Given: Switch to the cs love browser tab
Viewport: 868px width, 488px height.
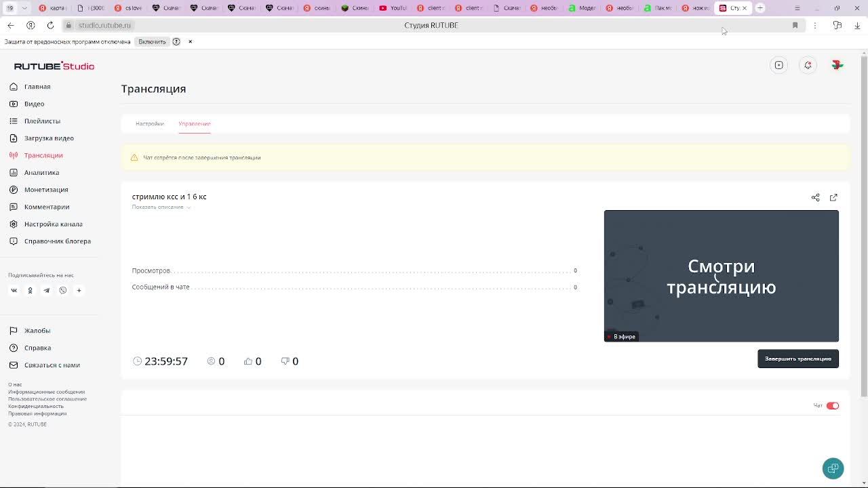Looking at the screenshot, I should click(129, 8).
